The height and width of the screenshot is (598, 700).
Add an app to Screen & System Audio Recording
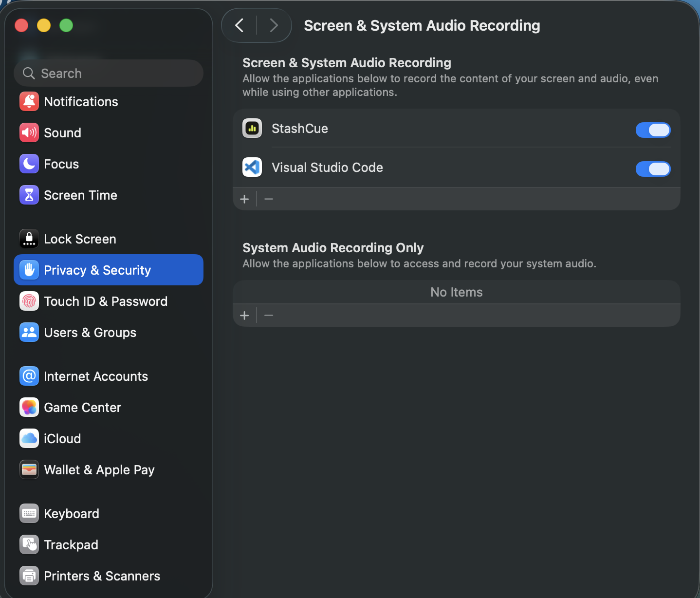click(244, 199)
